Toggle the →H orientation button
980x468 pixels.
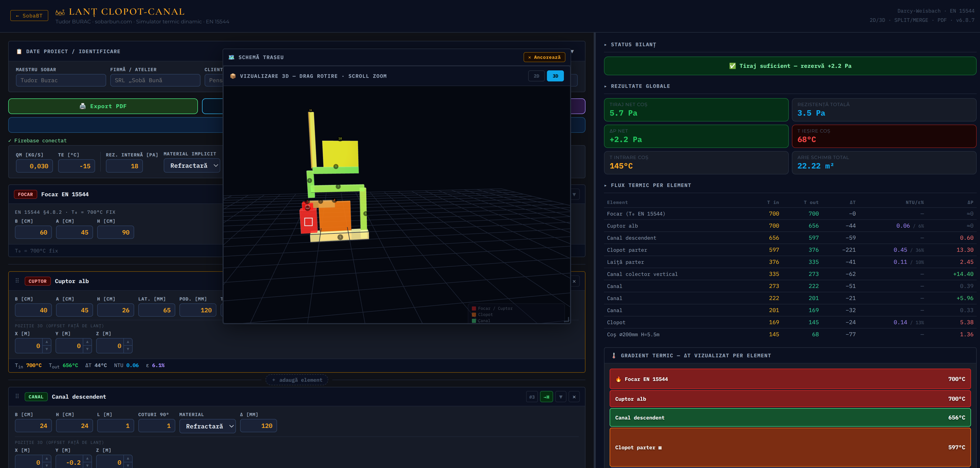(x=546, y=397)
